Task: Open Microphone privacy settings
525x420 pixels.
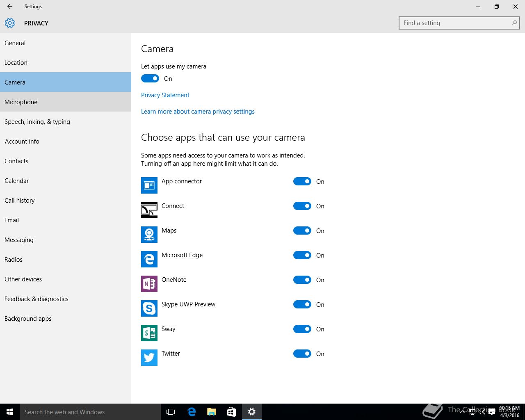Action: pyautogui.click(x=66, y=102)
